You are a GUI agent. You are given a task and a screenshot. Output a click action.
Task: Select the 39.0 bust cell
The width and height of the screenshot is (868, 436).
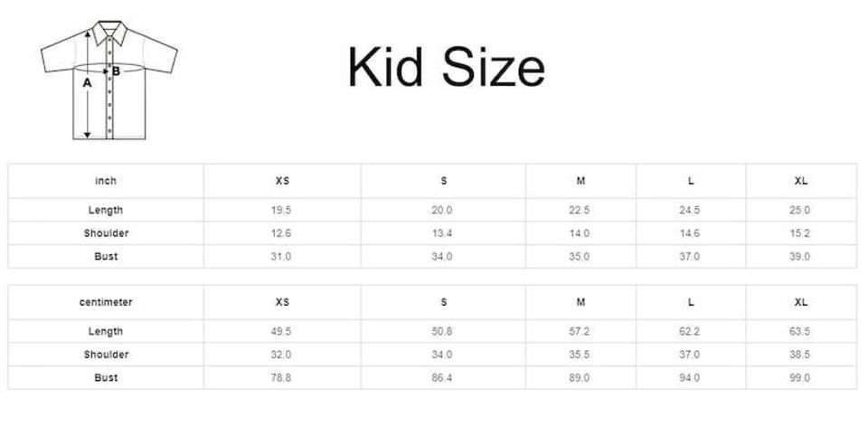click(800, 257)
